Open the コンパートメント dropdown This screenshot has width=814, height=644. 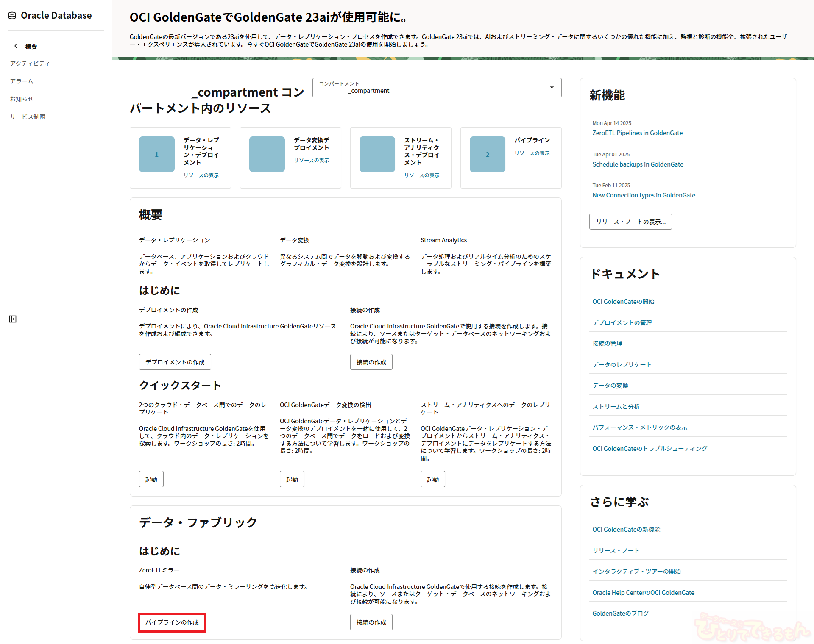tap(437, 88)
